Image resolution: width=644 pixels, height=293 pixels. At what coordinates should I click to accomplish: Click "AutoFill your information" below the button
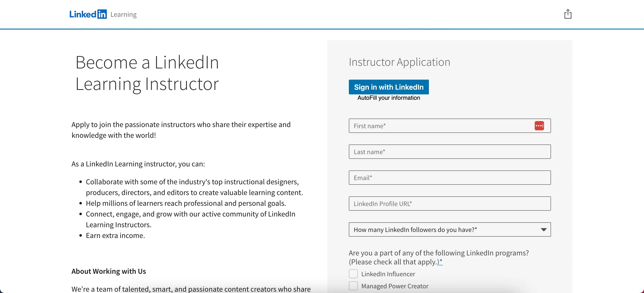coord(388,98)
